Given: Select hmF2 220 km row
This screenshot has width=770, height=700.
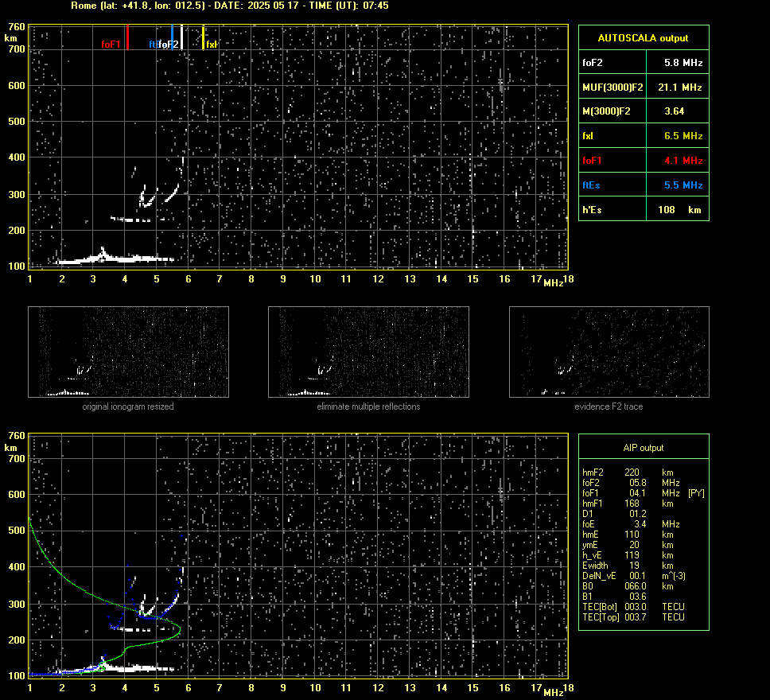Looking at the screenshot, I should click(628, 472).
